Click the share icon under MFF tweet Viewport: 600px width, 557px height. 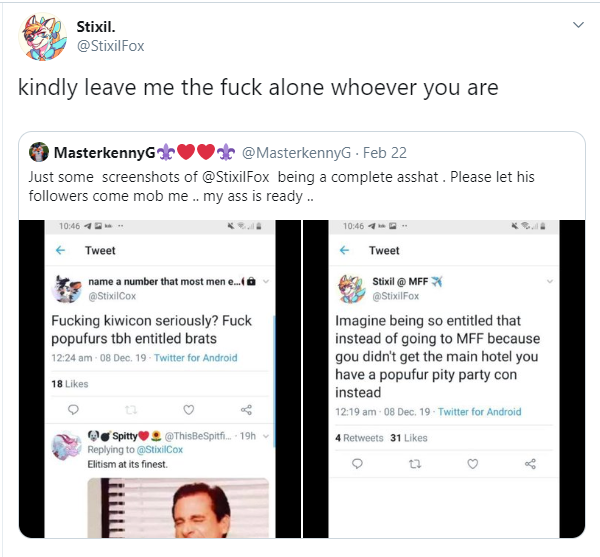coord(530,464)
